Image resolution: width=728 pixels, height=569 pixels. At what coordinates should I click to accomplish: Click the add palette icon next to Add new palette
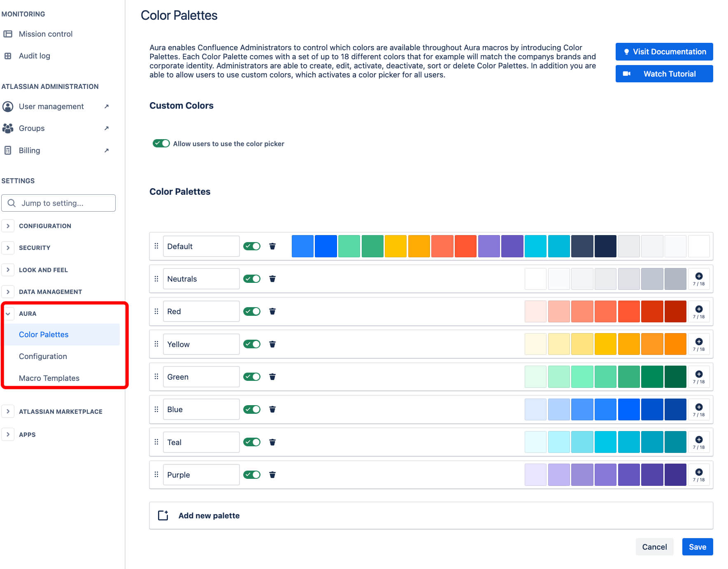click(x=163, y=515)
